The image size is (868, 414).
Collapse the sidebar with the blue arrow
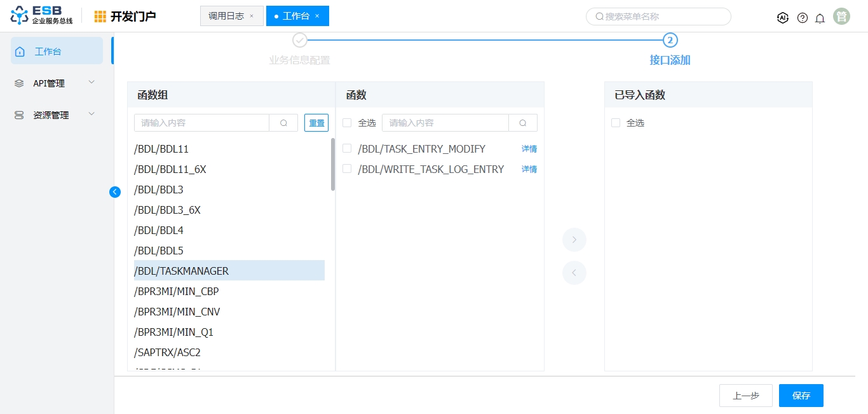(x=115, y=191)
